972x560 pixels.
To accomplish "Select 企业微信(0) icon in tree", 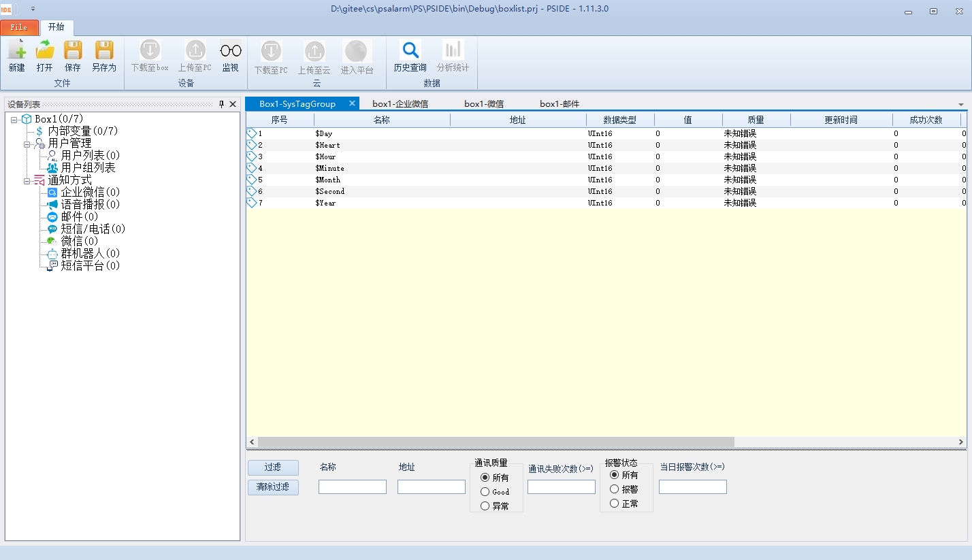I will coord(52,193).
